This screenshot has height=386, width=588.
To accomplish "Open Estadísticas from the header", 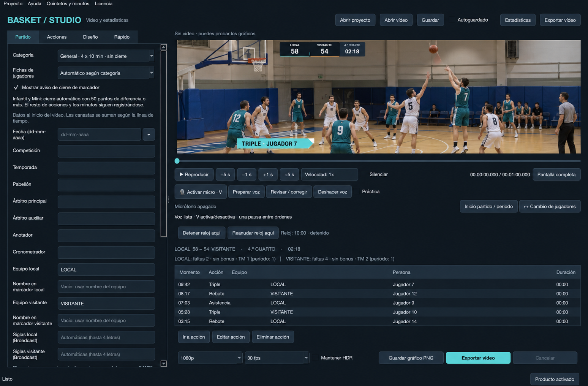I will pyautogui.click(x=518, y=20).
